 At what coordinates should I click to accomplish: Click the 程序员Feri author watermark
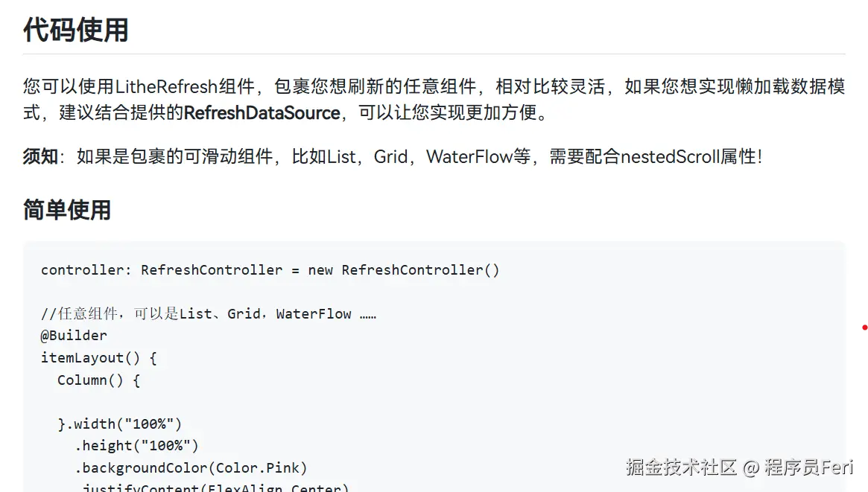point(809,467)
